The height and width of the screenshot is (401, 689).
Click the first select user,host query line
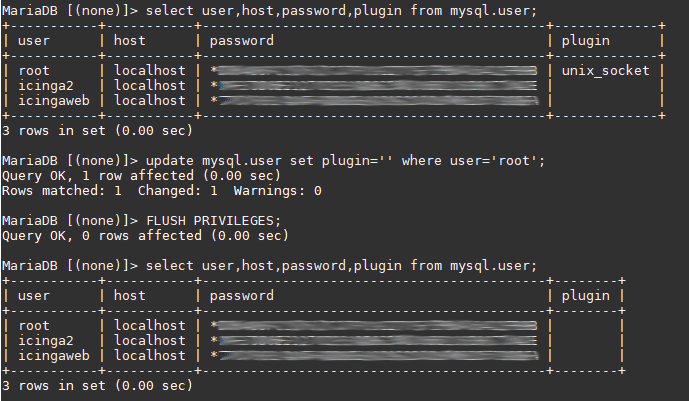point(269,11)
